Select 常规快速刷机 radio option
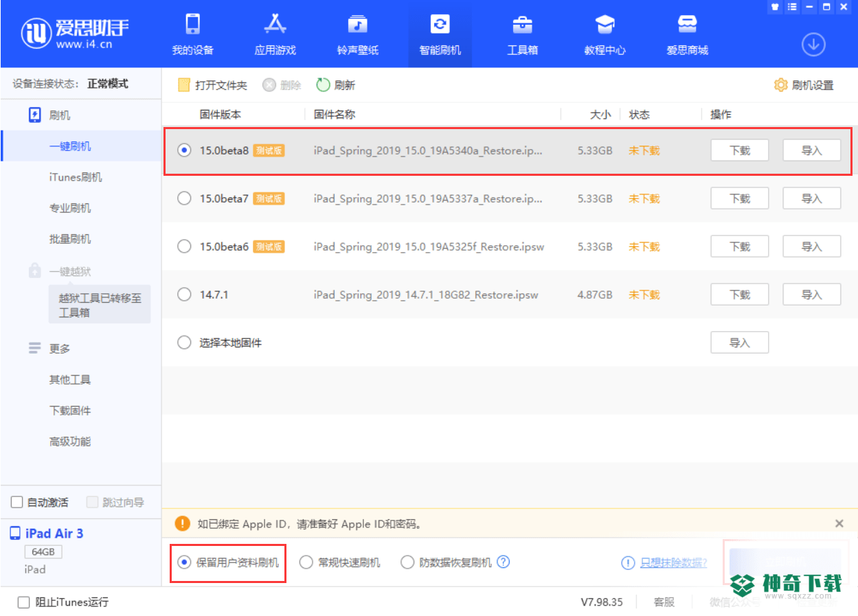This screenshot has width=858, height=616. (x=306, y=562)
